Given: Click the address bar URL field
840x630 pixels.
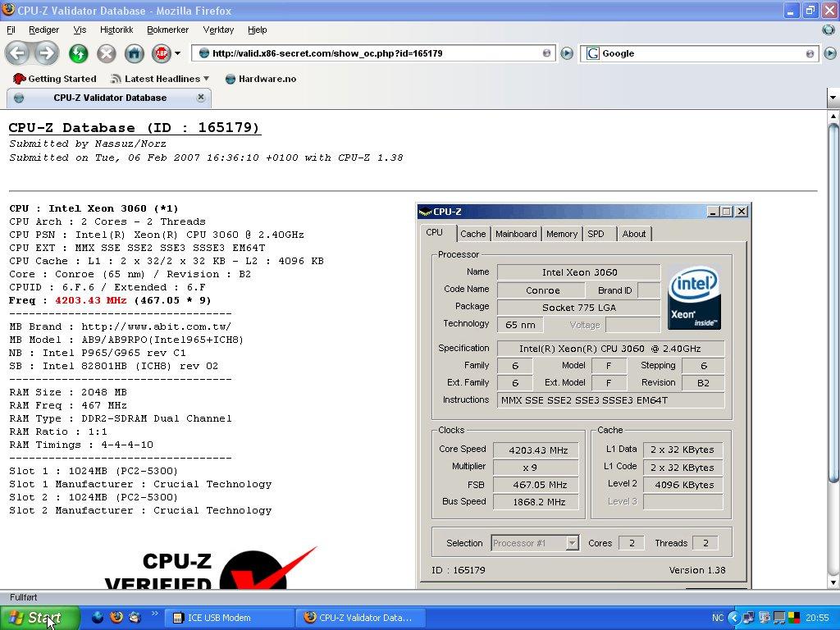Looking at the screenshot, I should point(374,53).
